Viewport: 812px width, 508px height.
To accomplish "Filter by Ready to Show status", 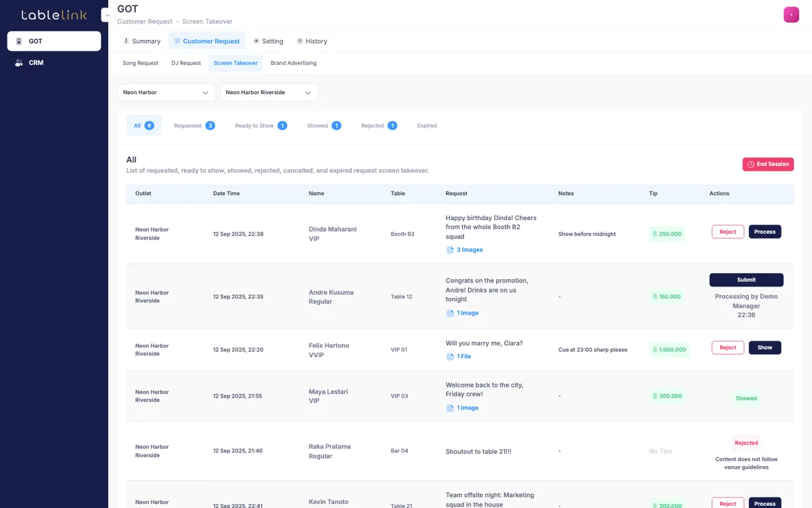I will (x=261, y=126).
